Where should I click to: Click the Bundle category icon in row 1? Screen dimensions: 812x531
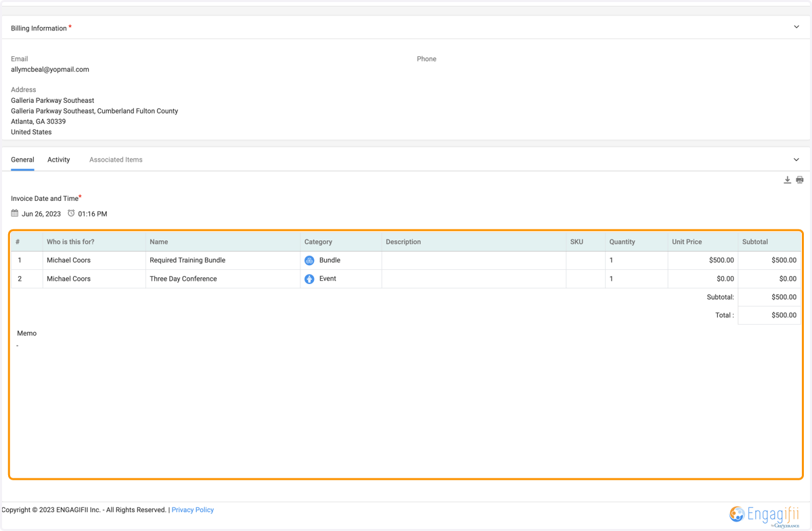pos(309,260)
